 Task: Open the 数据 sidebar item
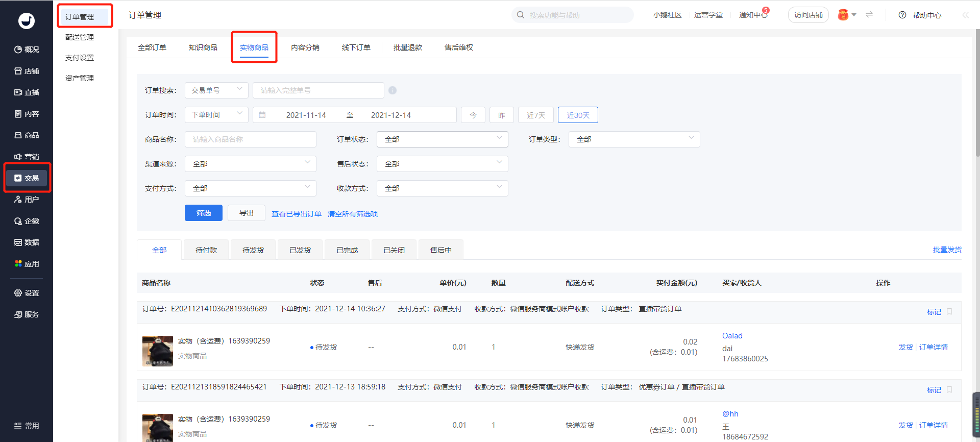point(27,242)
